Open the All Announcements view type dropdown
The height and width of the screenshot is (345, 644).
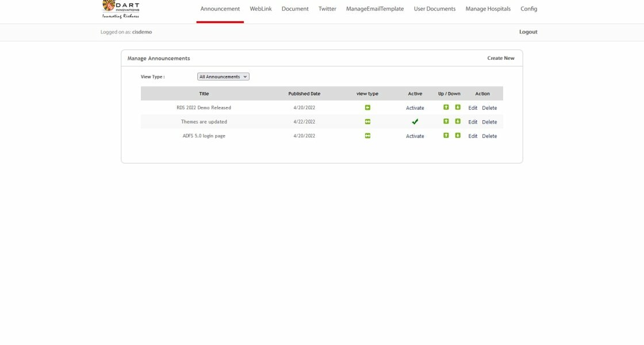point(223,76)
